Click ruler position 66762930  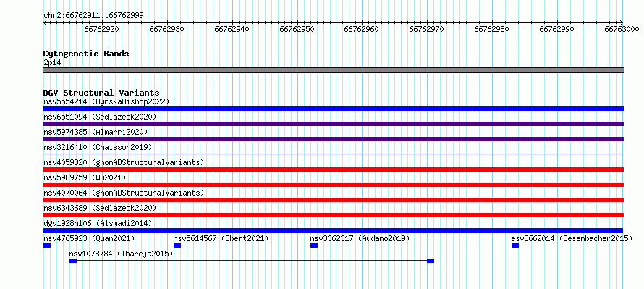pyautogui.click(x=166, y=29)
